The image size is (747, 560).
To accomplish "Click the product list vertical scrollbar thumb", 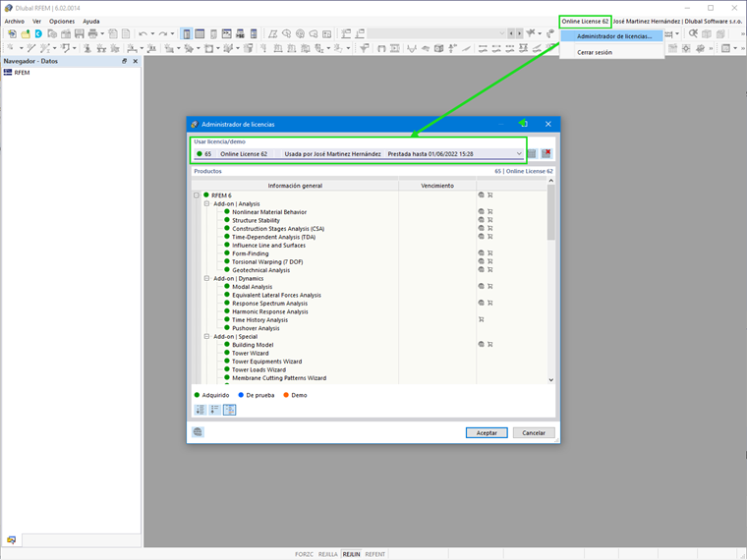I will (x=551, y=212).
